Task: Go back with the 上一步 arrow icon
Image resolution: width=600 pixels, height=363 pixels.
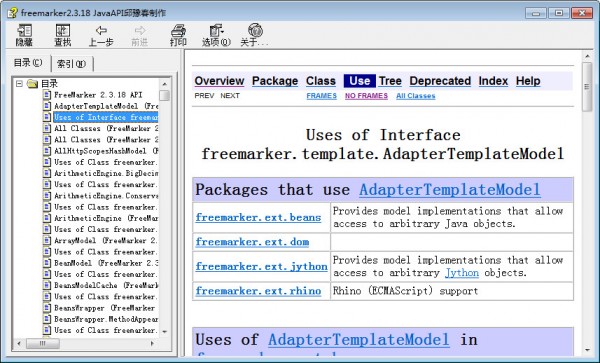Action: point(101,30)
